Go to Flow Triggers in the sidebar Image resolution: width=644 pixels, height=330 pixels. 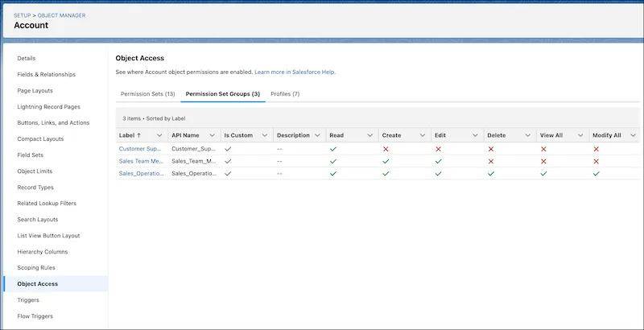click(x=35, y=316)
